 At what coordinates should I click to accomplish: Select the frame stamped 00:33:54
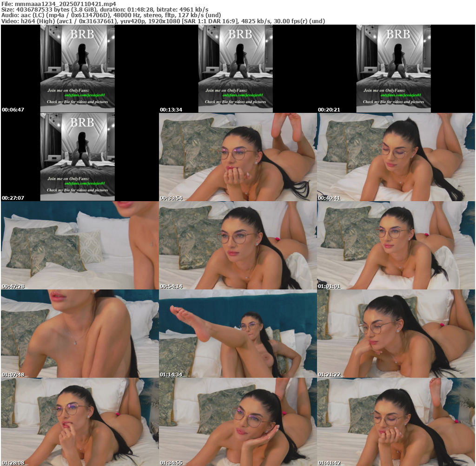(238, 157)
